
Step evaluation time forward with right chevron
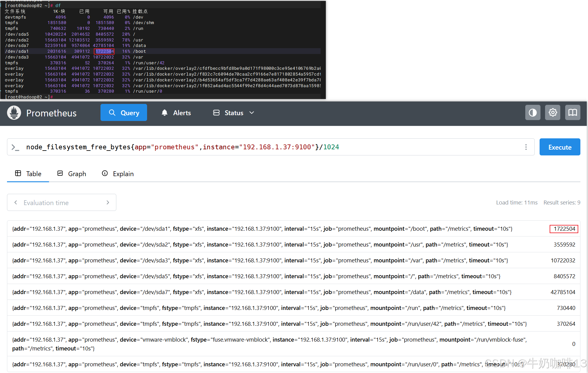108,203
